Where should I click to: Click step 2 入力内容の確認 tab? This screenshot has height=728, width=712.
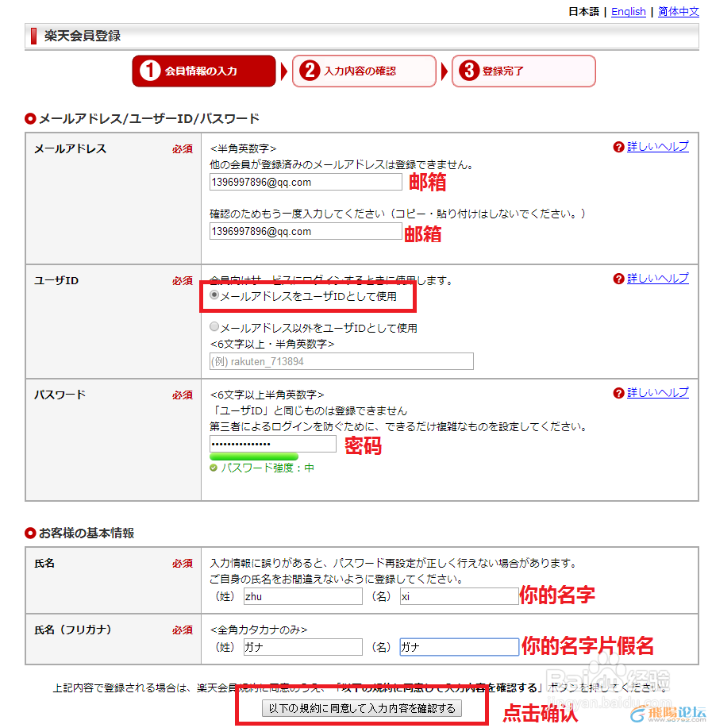click(364, 71)
